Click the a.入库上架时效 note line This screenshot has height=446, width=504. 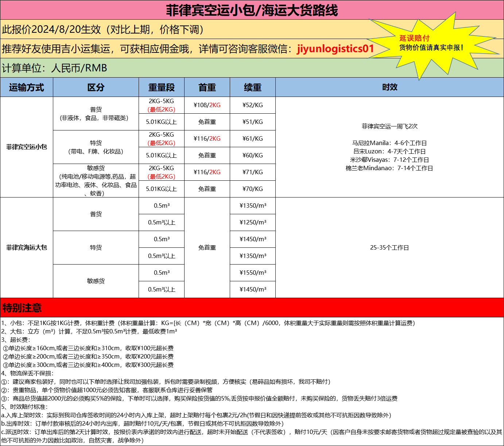point(196,415)
